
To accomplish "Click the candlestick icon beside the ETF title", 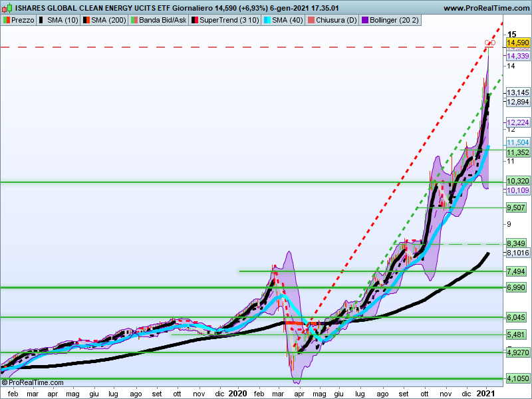I will tap(7, 7).
